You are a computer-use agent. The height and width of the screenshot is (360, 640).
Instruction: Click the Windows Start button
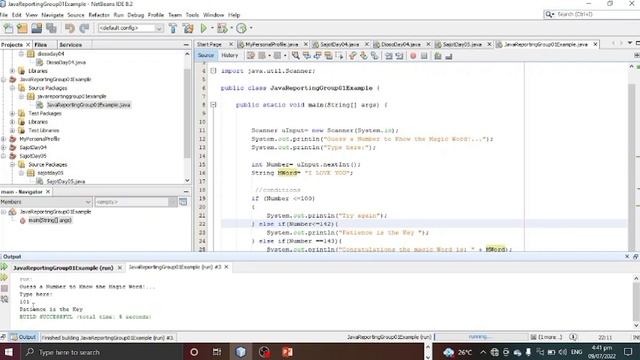click(9, 352)
